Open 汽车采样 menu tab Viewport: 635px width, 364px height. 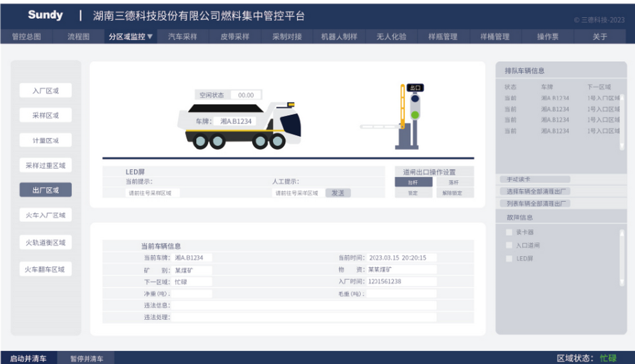[x=183, y=37]
